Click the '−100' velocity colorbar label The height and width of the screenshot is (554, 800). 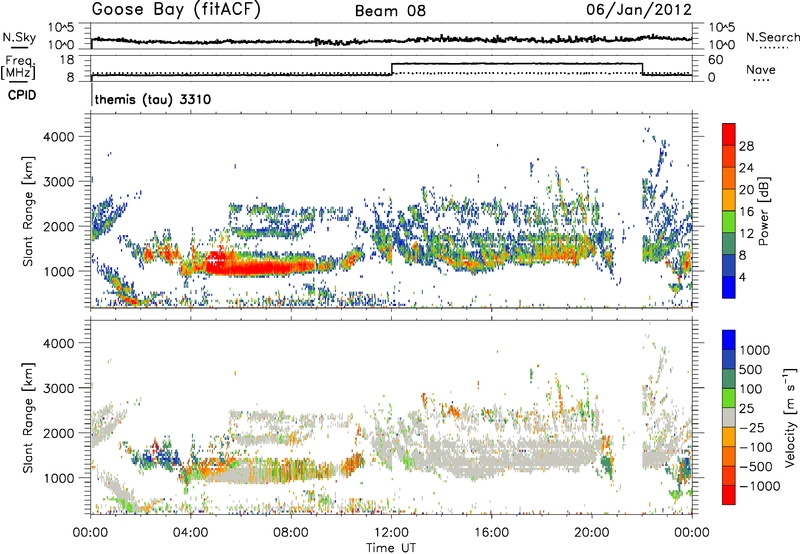click(756, 447)
